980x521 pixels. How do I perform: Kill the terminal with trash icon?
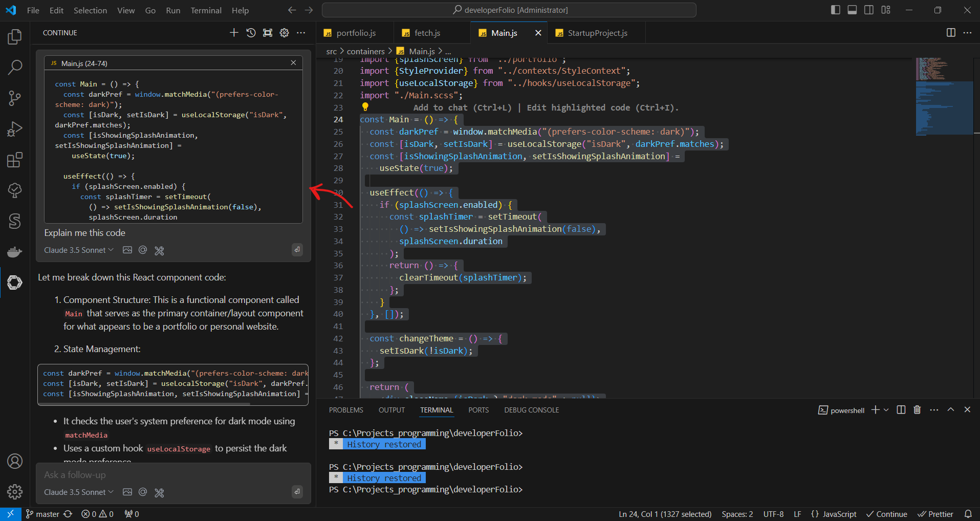(917, 410)
